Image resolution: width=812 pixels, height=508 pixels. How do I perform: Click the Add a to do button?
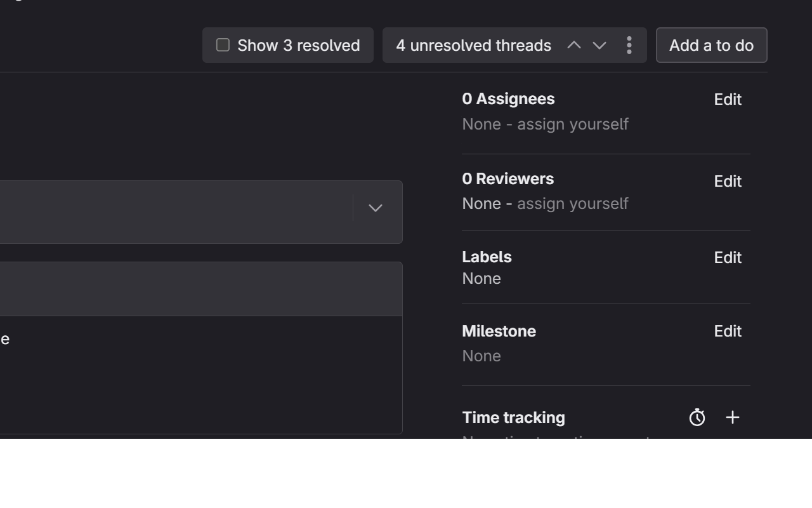coord(711,45)
